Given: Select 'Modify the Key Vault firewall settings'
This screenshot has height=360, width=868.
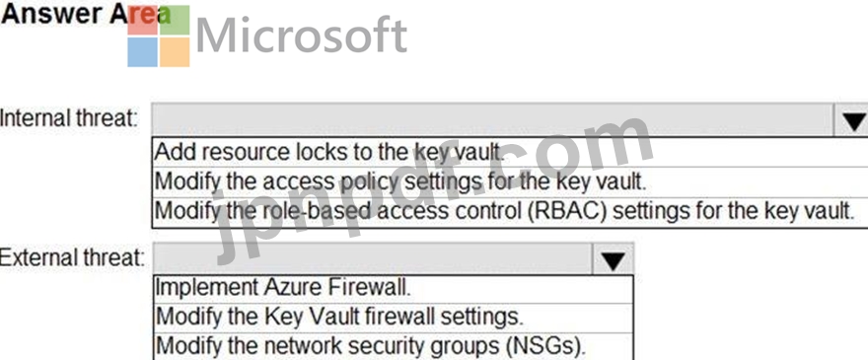Looking at the screenshot, I should point(393,318).
